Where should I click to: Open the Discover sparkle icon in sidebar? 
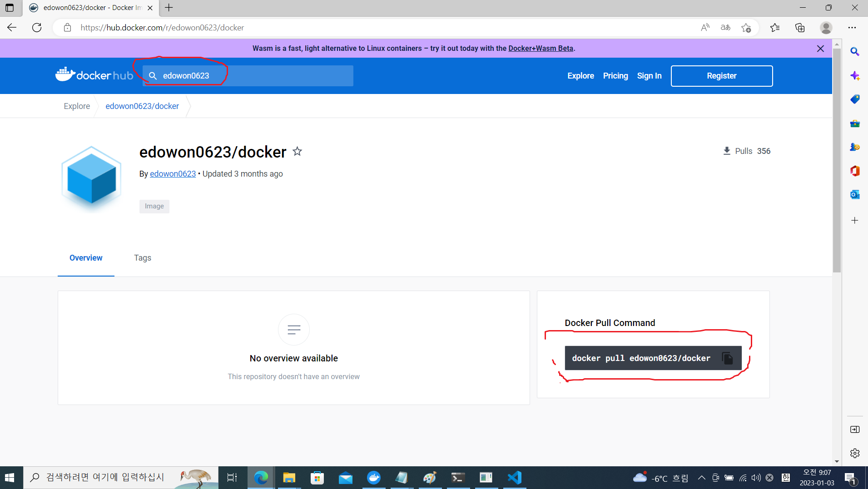click(x=855, y=75)
